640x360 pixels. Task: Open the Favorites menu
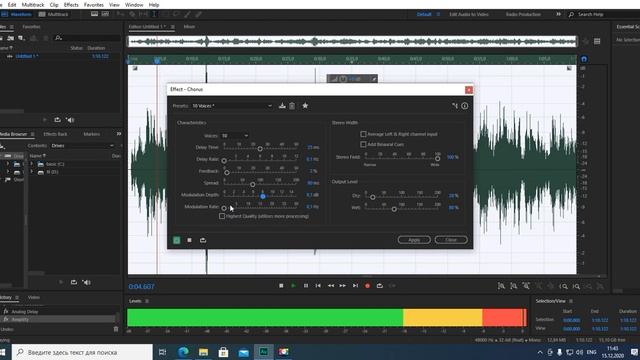click(93, 5)
